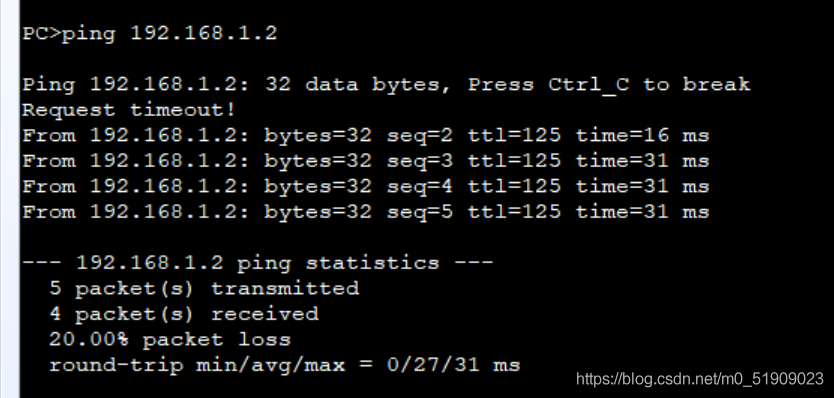The image size is (834, 398).
Task: Click the Press Ctrl_C to break text
Action: pyautogui.click(x=609, y=85)
